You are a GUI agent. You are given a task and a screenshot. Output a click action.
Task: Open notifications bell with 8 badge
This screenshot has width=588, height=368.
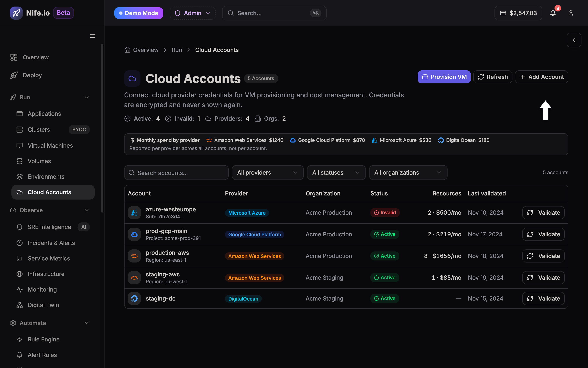(x=553, y=13)
